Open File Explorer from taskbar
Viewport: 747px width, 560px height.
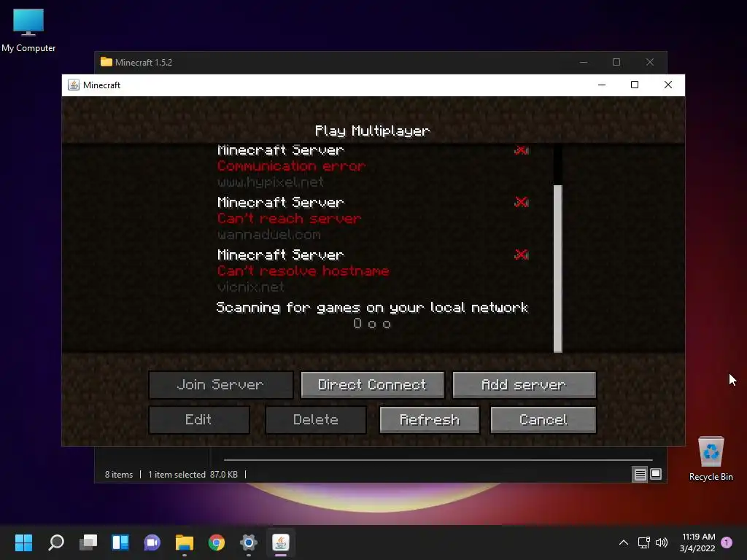[x=185, y=542]
